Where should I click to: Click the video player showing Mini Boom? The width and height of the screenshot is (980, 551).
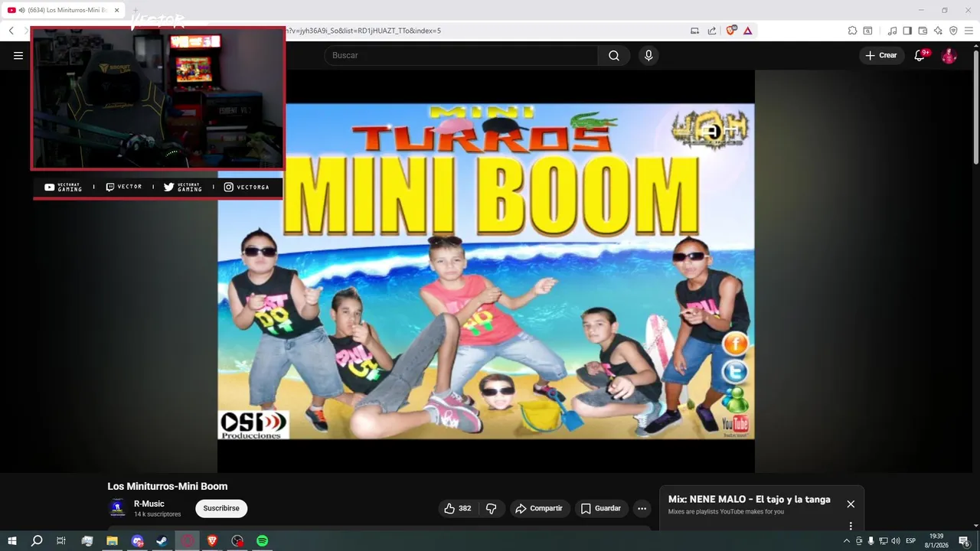tap(486, 271)
